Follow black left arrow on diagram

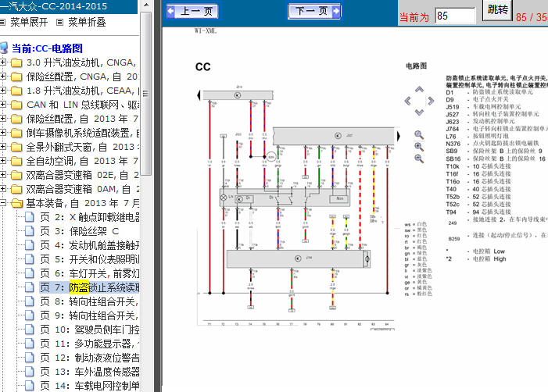point(199,95)
